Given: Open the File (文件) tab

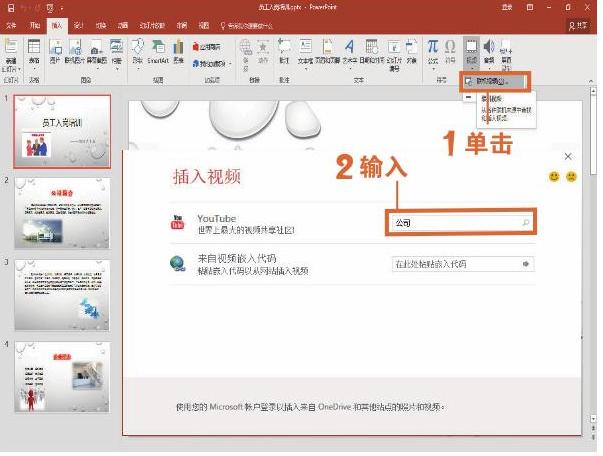Looking at the screenshot, I should (x=12, y=25).
